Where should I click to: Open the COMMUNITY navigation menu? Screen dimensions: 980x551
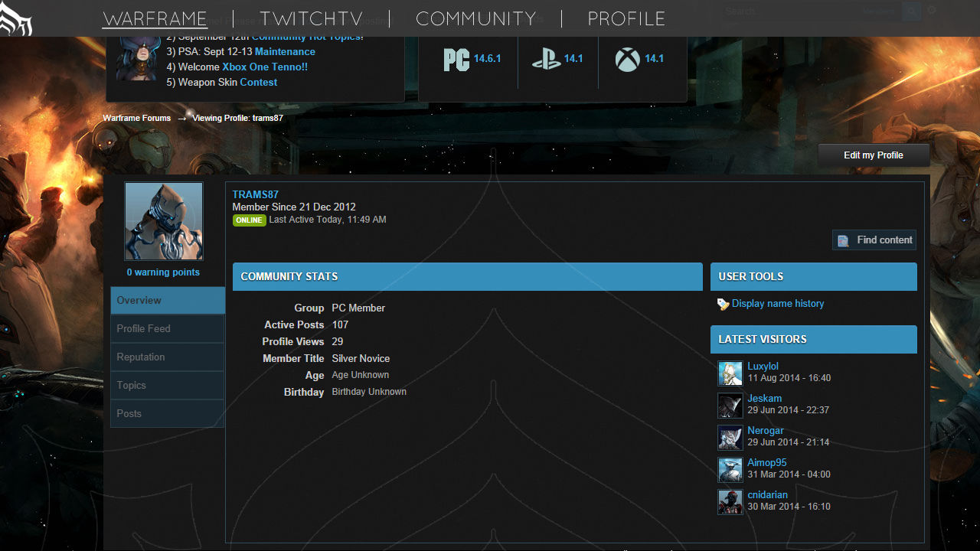(475, 18)
